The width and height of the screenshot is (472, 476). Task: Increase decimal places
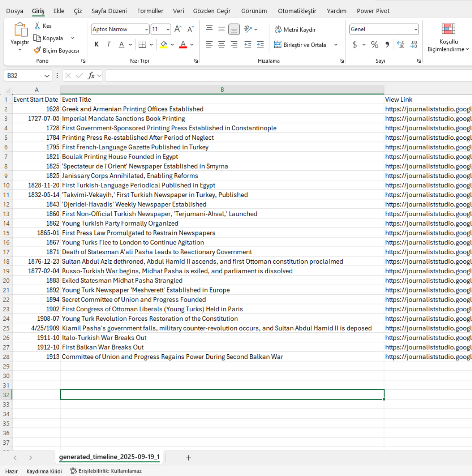coord(401,45)
